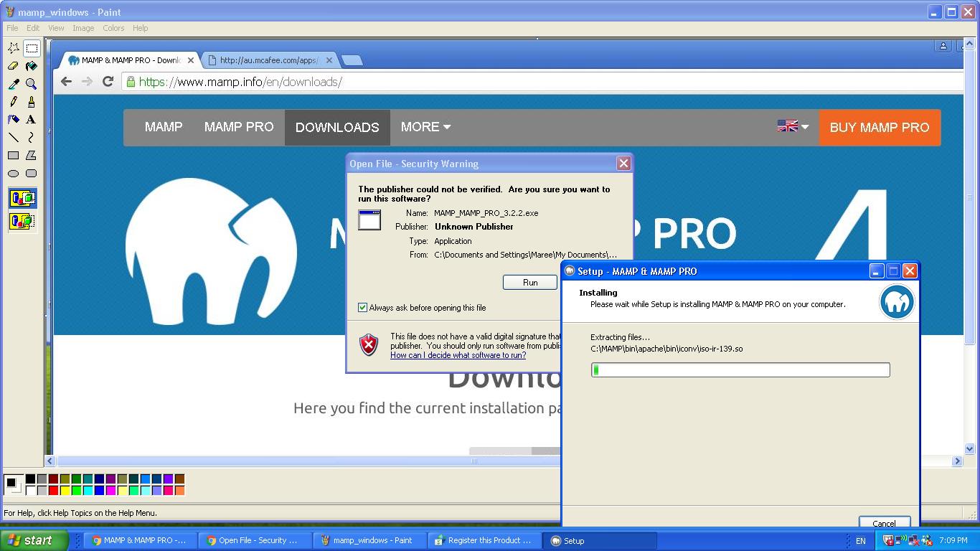The height and width of the screenshot is (551, 980).
Task: Click the Windows start button
Action: click(34, 540)
